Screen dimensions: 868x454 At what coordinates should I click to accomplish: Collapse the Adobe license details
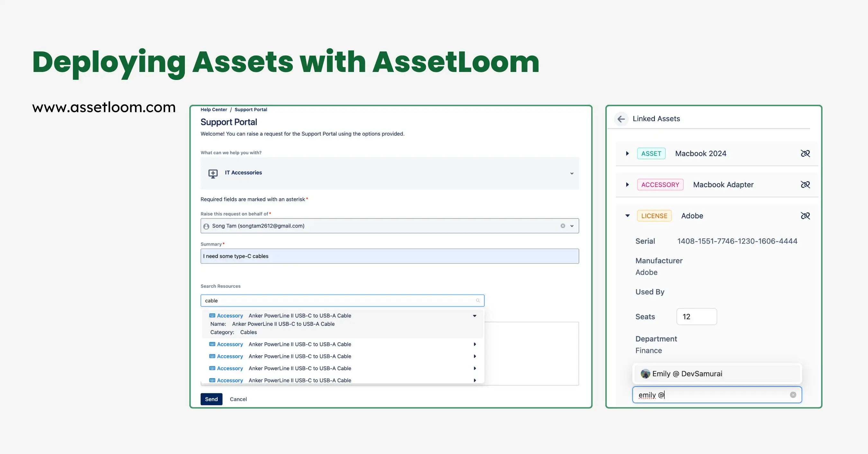pos(627,216)
